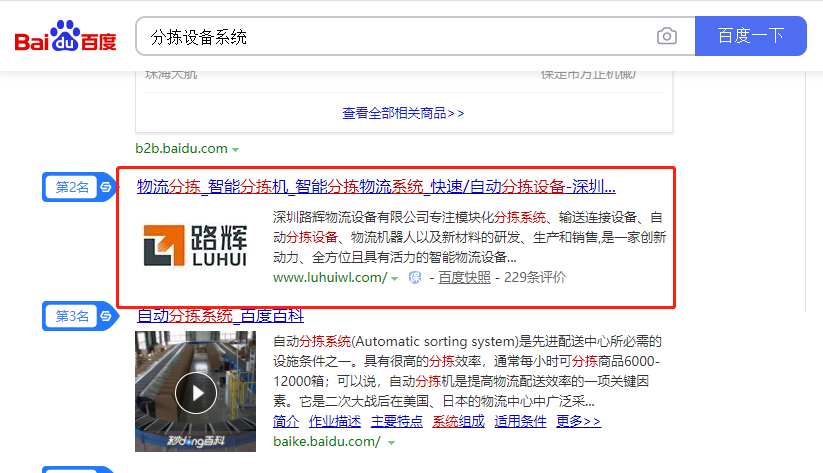This screenshot has height=473, width=823.
Task: Click the www.luhuiwl.com/ URL text
Action: (330, 278)
